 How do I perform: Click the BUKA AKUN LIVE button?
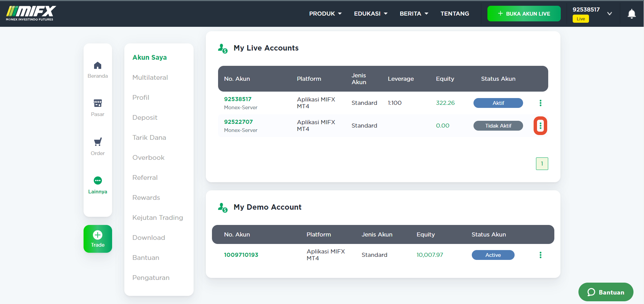coord(524,14)
